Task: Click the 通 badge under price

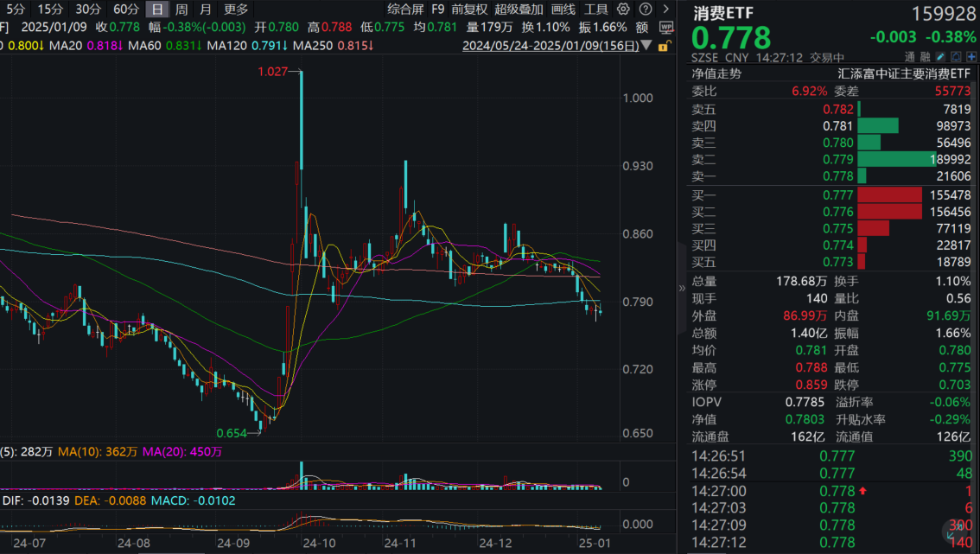Action: (x=910, y=57)
